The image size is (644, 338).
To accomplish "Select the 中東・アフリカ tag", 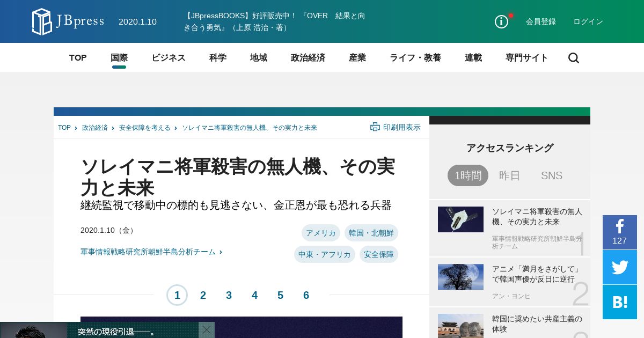I will pyautogui.click(x=325, y=254).
